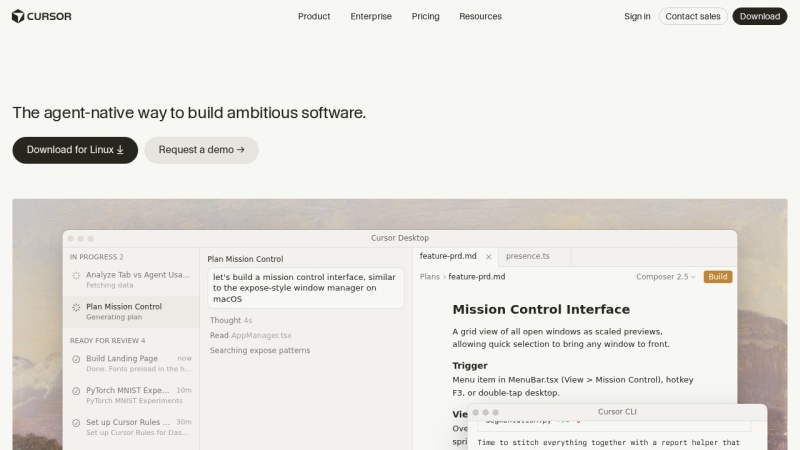Screen dimensions: 800x450
Task: Click the Cursor cube logo icon
Action: [18, 16]
